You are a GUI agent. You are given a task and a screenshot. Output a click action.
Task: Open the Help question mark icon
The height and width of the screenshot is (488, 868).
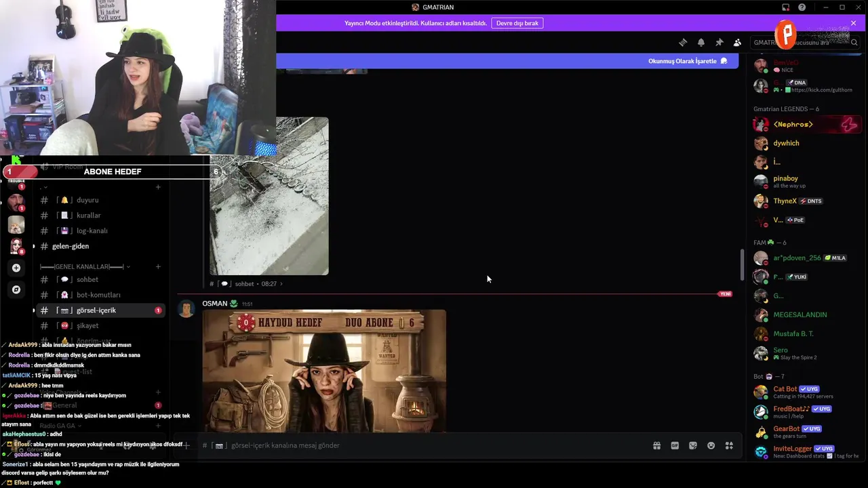pos(802,7)
